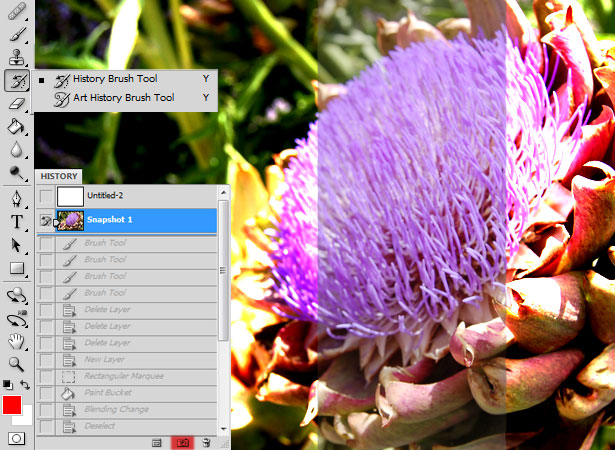Select the Clone Stamp tool
615x450 pixels.
[x=16, y=57]
